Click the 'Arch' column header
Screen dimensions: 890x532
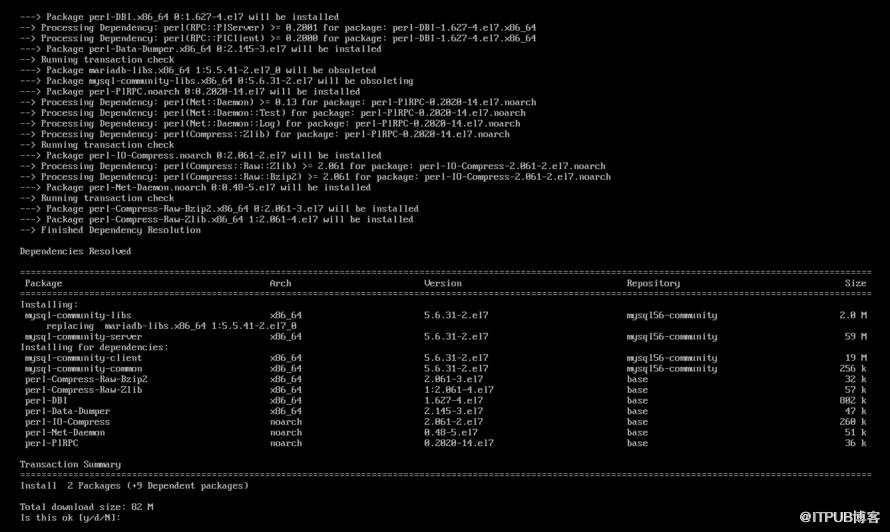click(x=280, y=283)
